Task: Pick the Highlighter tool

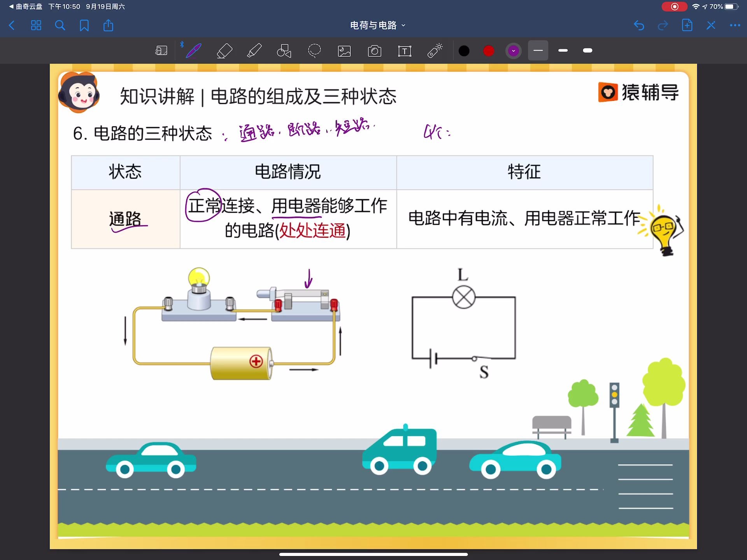Action: tap(254, 51)
